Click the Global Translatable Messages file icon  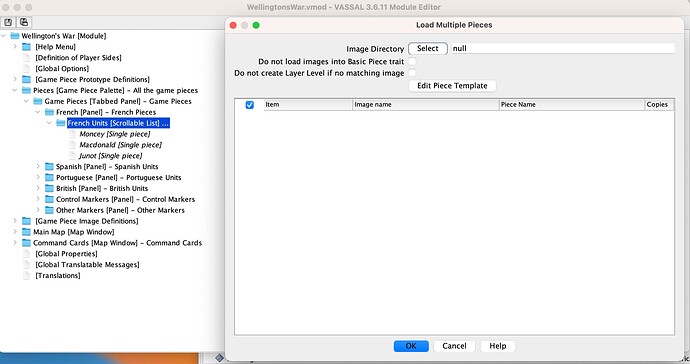tap(26, 265)
